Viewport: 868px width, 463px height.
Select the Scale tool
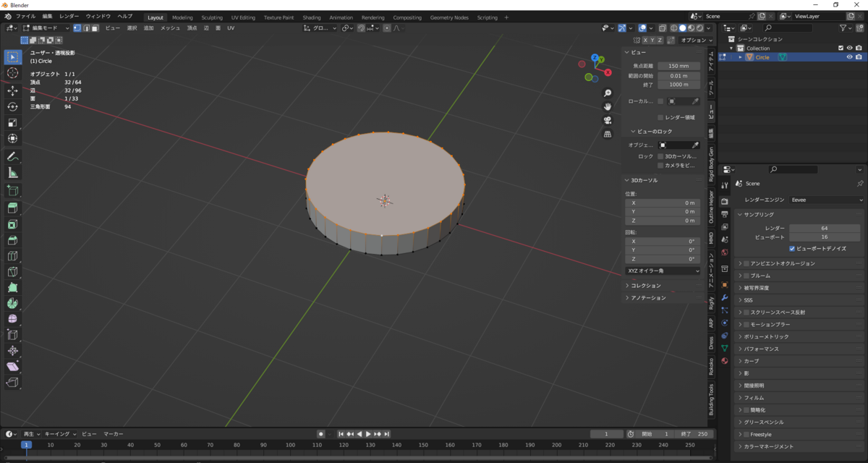(x=12, y=122)
